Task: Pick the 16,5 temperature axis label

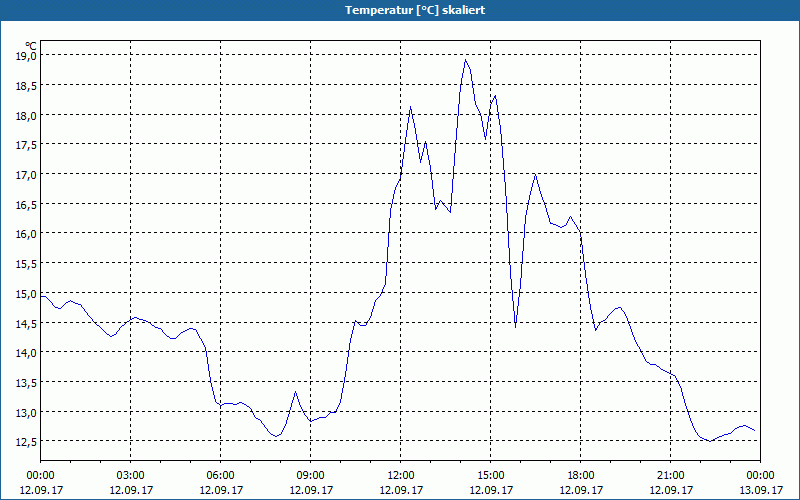Action: [26, 204]
